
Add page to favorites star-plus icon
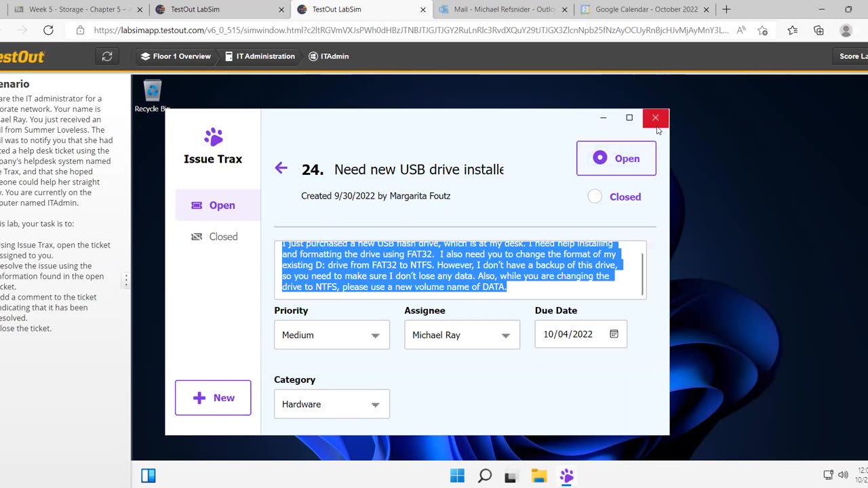pyautogui.click(x=763, y=30)
